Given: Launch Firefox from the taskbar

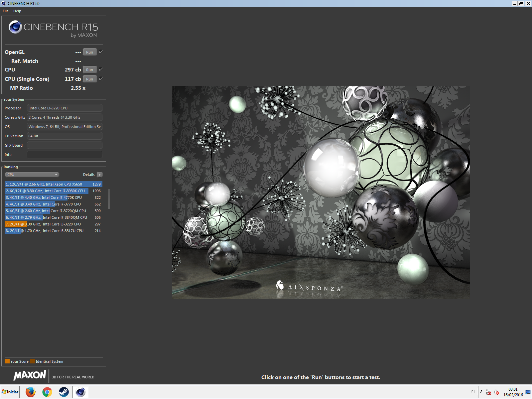Looking at the screenshot, I should point(31,392).
